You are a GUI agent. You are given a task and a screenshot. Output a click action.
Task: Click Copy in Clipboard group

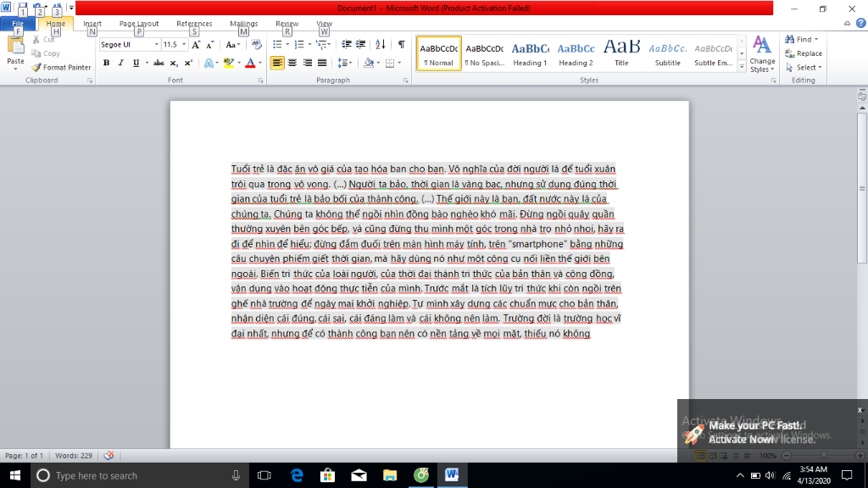click(46, 53)
